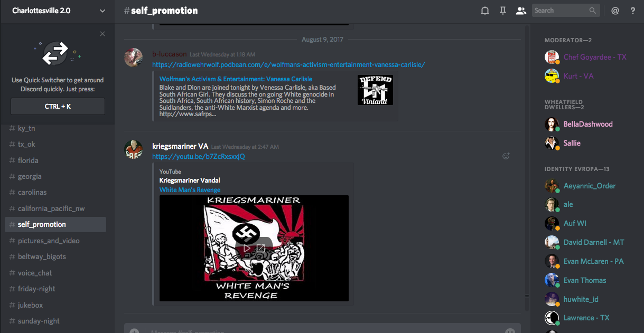Switch to the florida channel
The width and height of the screenshot is (644, 333).
point(28,160)
